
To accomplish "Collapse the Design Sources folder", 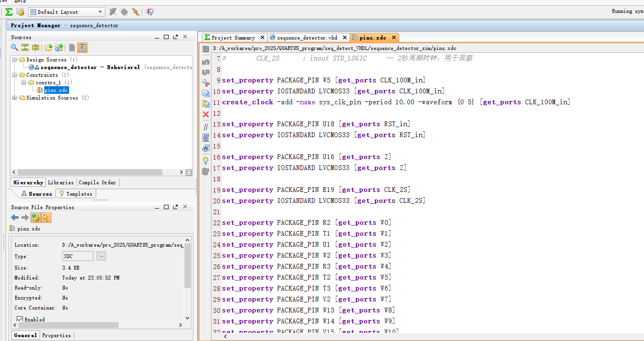I will tap(15, 60).
